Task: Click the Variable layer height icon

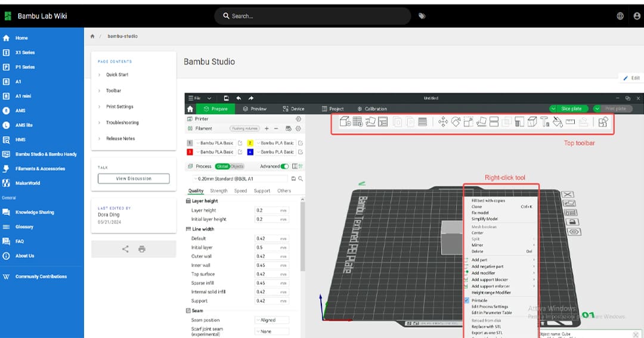Action: [x=423, y=122]
